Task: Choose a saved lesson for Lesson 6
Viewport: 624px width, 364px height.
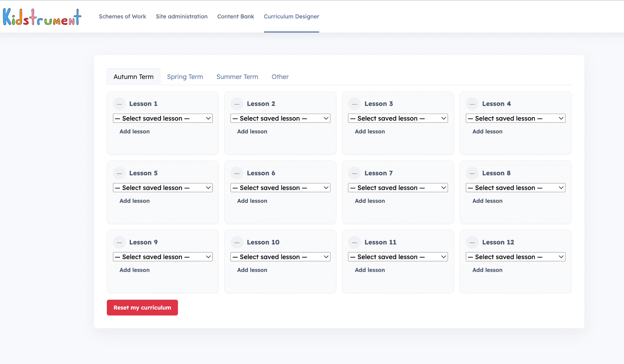Action: pyautogui.click(x=280, y=188)
